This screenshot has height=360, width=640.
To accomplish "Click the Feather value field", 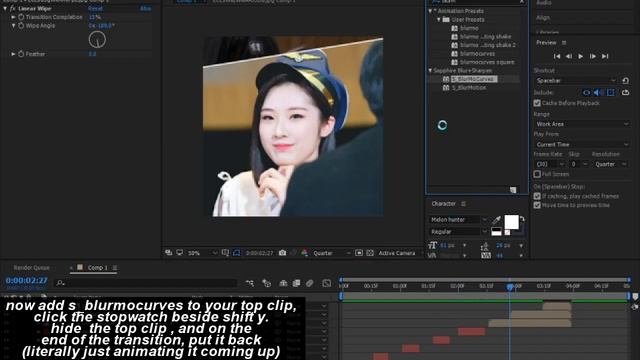I will pos(92,54).
